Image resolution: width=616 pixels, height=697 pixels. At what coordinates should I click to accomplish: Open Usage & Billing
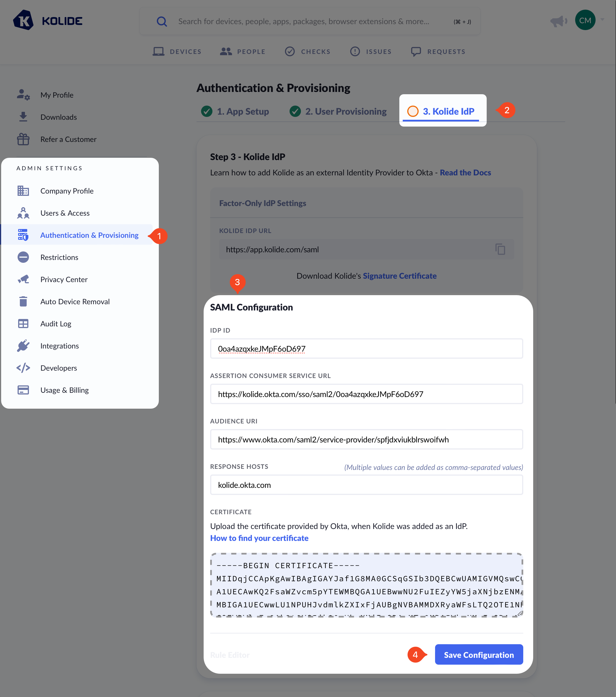tap(65, 391)
